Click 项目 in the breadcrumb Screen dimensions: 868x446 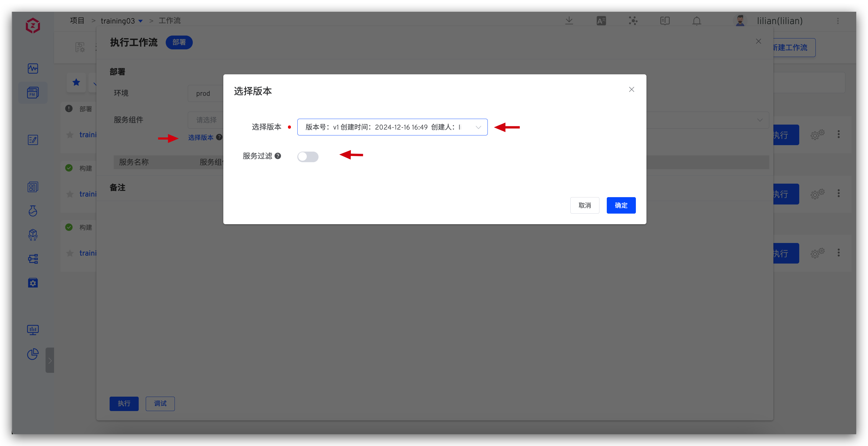77,21
